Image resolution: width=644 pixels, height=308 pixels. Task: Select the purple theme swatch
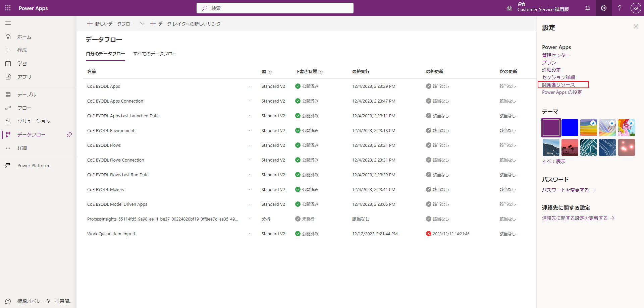pyautogui.click(x=551, y=128)
